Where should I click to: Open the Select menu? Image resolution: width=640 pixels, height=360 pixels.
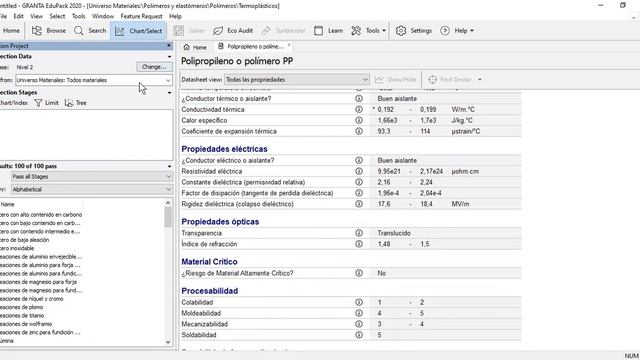pos(57,16)
